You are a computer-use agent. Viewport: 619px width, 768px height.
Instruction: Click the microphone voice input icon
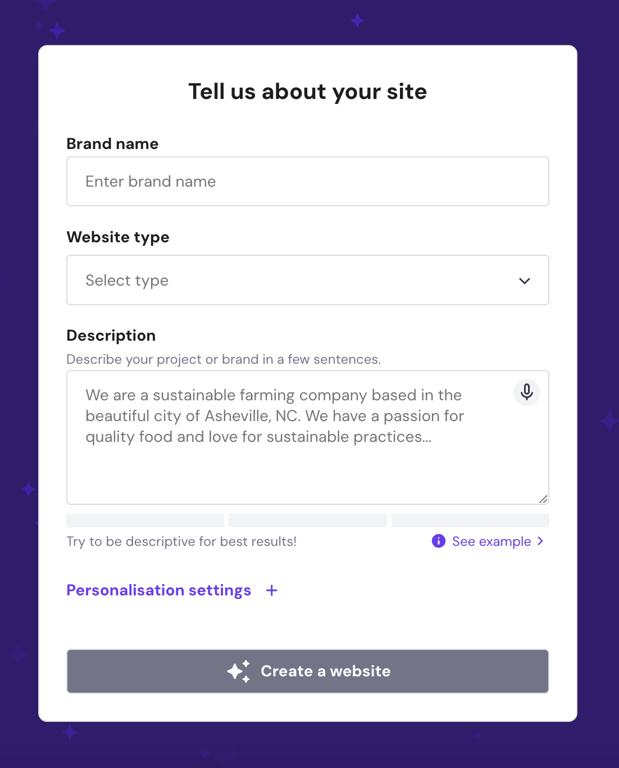tap(526, 392)
